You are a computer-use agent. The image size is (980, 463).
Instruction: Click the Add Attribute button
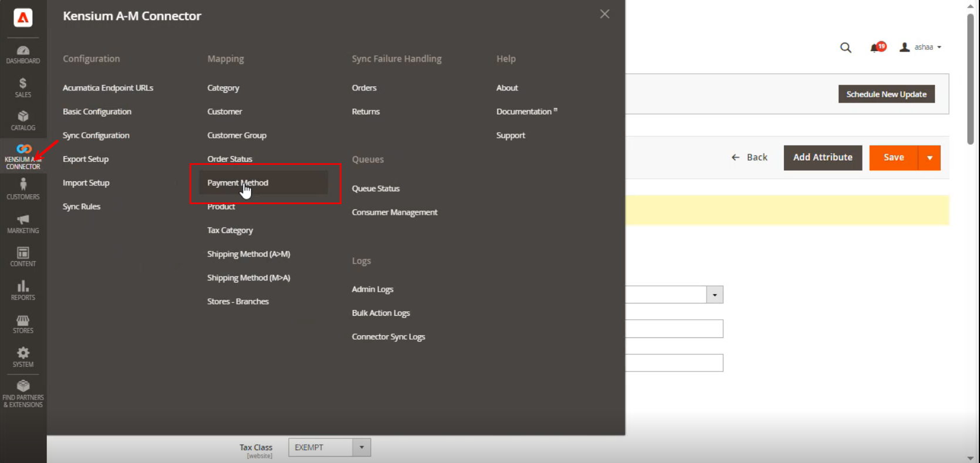823,158
